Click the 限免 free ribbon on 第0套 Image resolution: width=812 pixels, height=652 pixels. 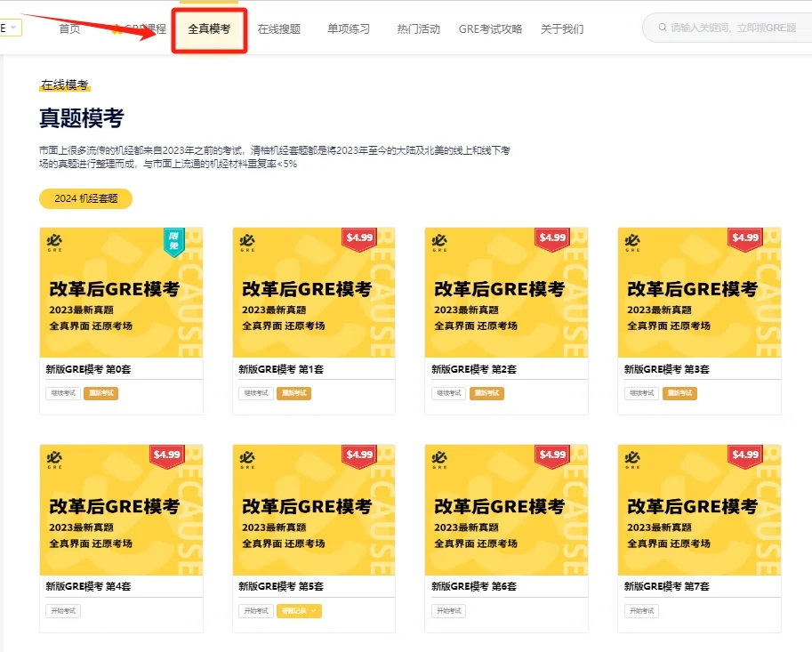(x=173, y=241)
